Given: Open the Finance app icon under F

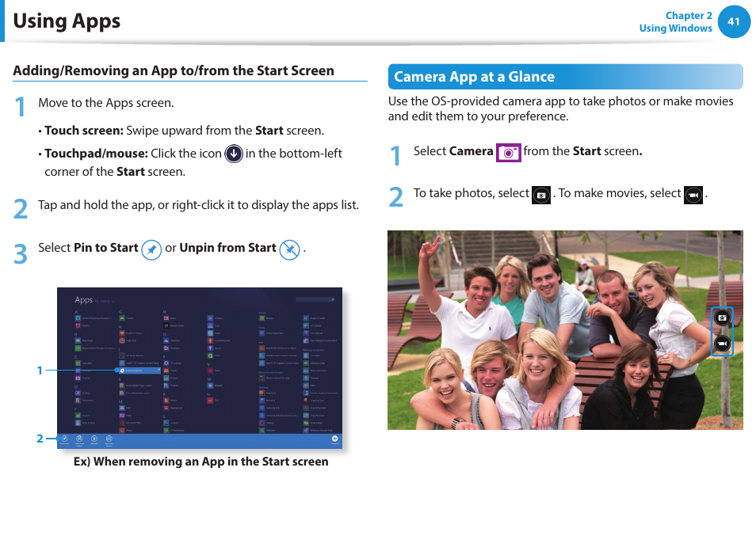Looking at the screenshot, I should tap(78, 415).
